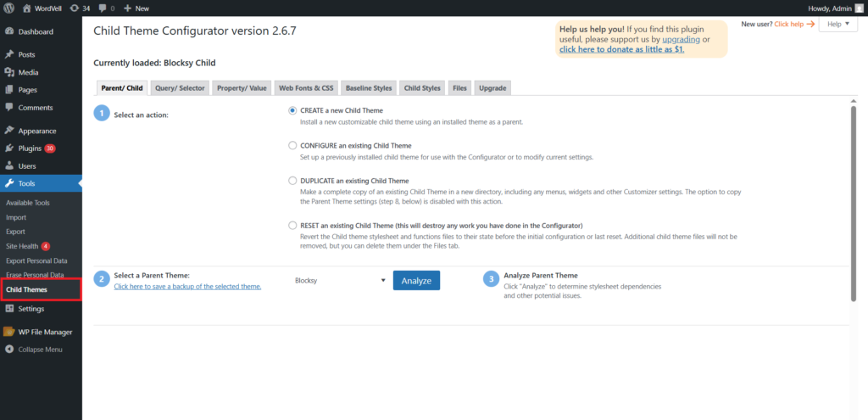Screen dimensions: 868x420
Task: Click the 'Currently loaded: Blocksy Child' text
Action: (154, 63)
